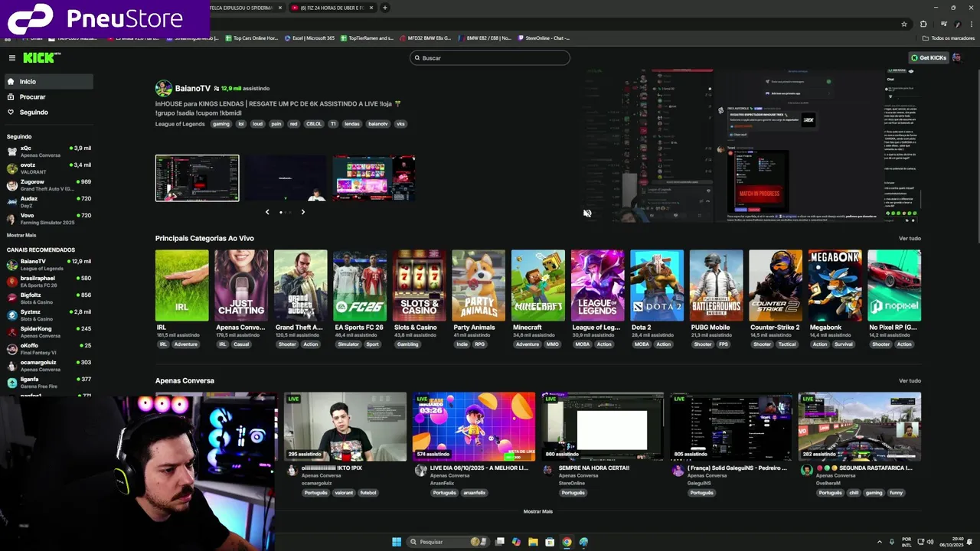Open recommended channel Syztmz

[47, 315]
